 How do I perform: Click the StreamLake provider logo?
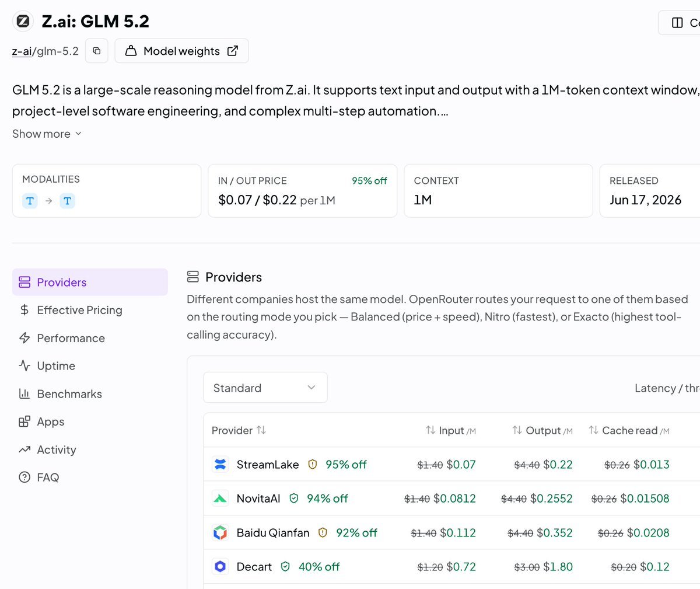pos(220,465)
